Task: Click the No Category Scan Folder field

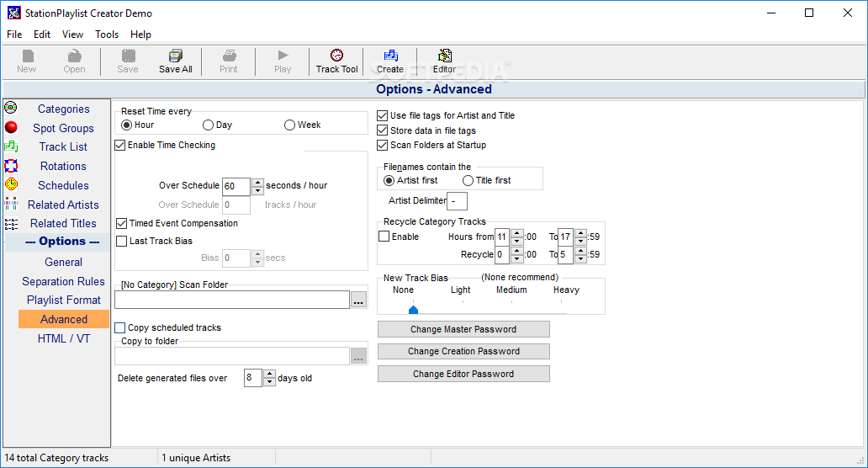Action: pos(232,300)
